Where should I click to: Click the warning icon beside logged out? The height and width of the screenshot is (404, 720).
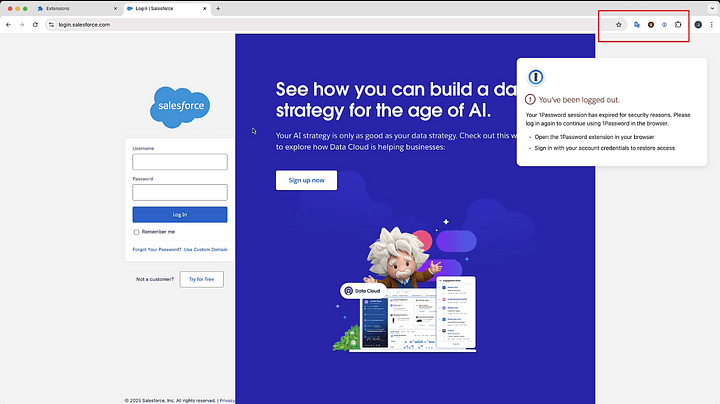tap(530, 99)
